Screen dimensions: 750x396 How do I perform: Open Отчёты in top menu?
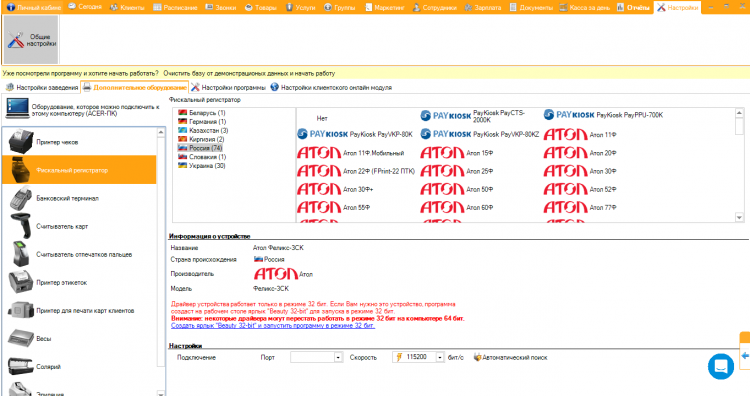point(633,8)
